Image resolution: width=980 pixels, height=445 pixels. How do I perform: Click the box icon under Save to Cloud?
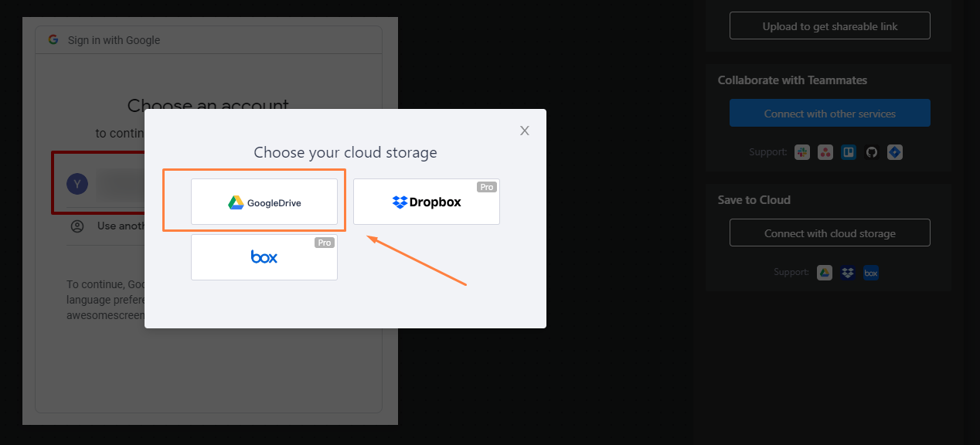[871, 273]
